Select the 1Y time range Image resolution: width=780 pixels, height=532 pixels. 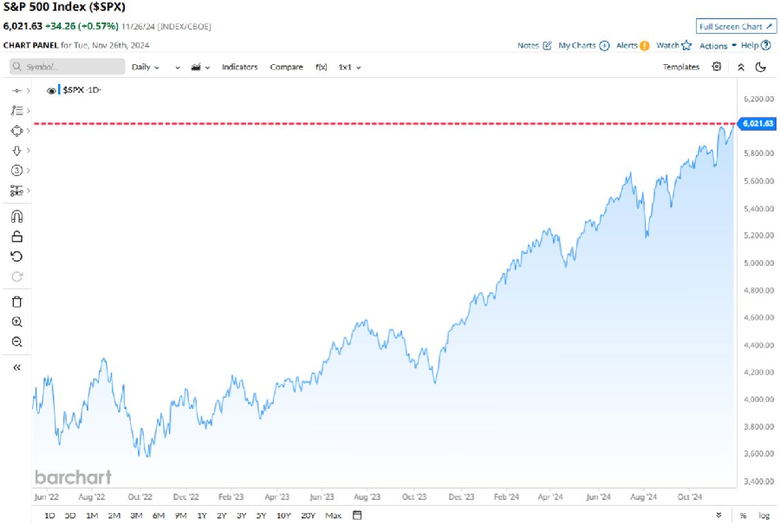[x=201, y=516]
